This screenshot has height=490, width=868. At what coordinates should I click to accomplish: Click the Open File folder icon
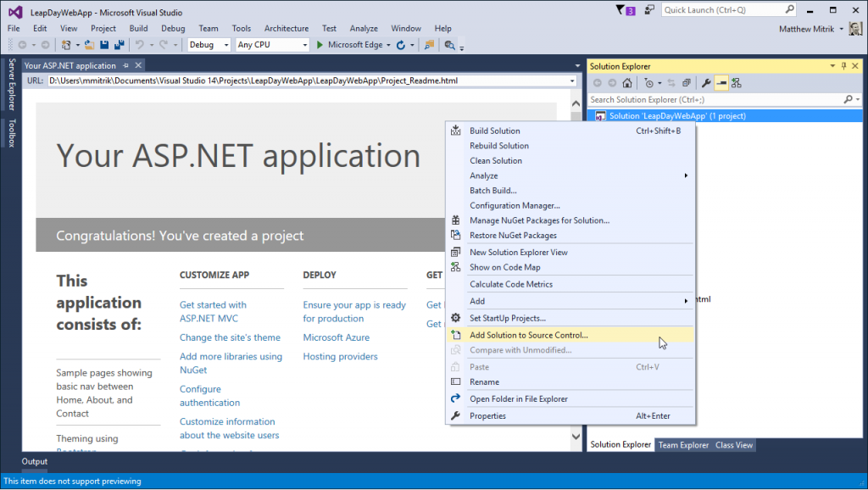pos(89,45)
